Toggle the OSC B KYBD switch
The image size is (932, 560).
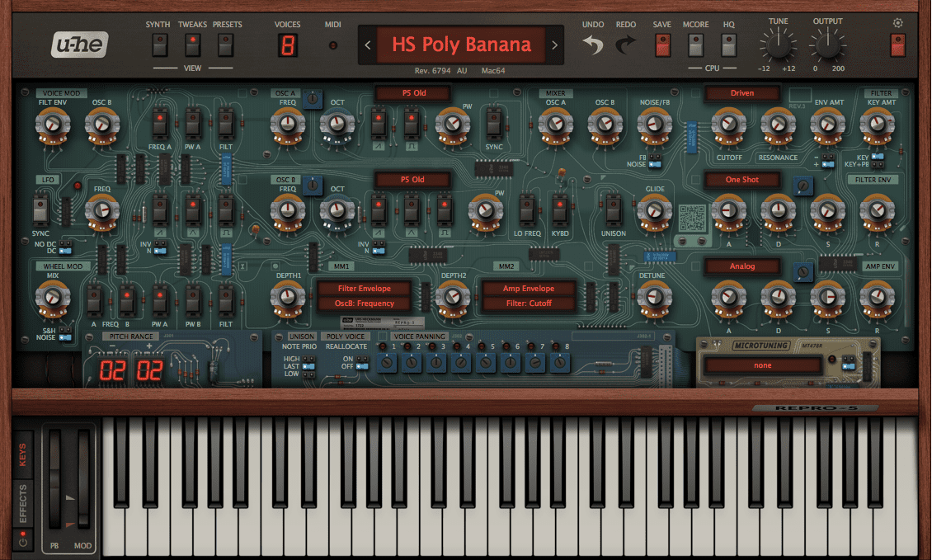click(x=559, y=210)
